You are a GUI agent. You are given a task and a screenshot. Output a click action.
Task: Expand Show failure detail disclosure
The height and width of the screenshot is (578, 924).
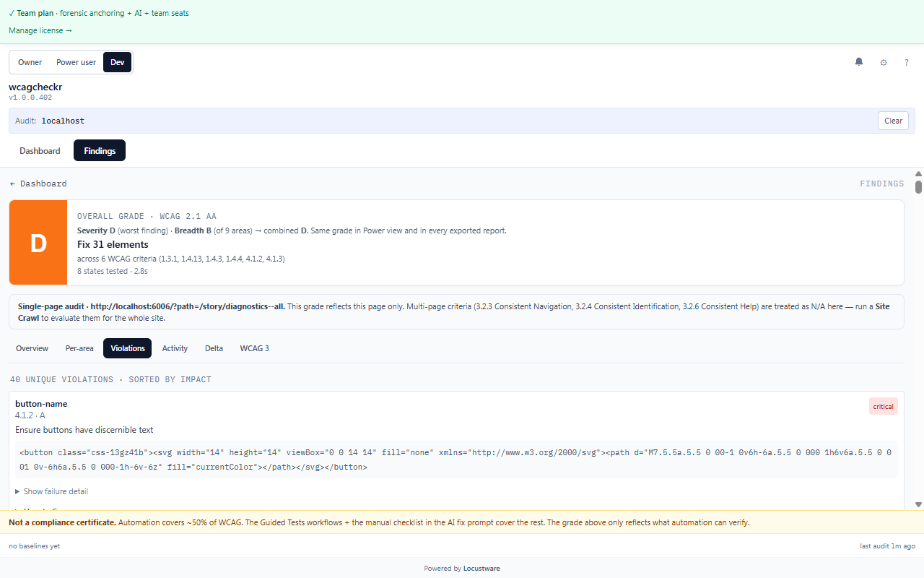point(51,491)
